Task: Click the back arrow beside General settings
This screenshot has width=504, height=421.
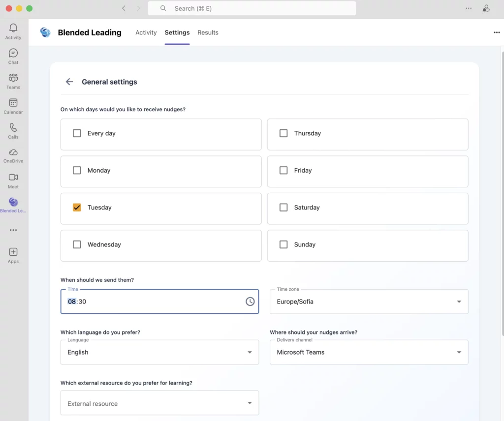Action: [69, 82]
